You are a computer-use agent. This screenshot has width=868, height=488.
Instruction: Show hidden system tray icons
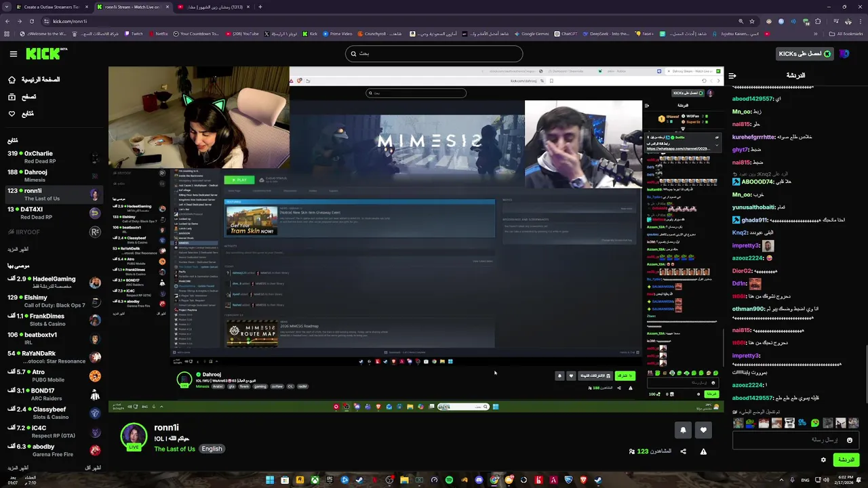pos(783,480)
